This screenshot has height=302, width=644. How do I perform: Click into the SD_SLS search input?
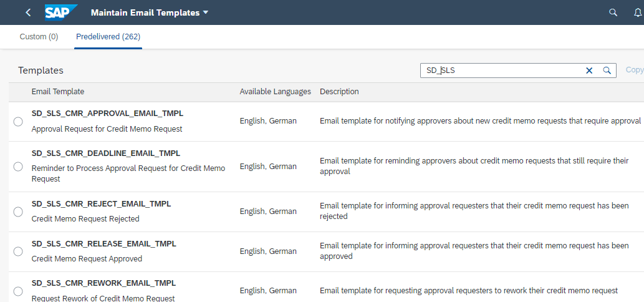click(499, 71)
